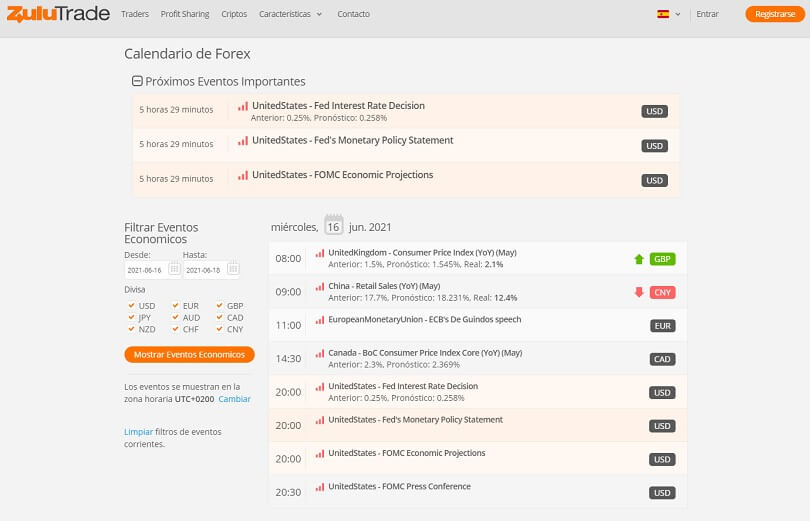The image size is (810, 521).
Task: Click impact icon for BoC Consumer Price Index Core
Action: pos(320,354)
